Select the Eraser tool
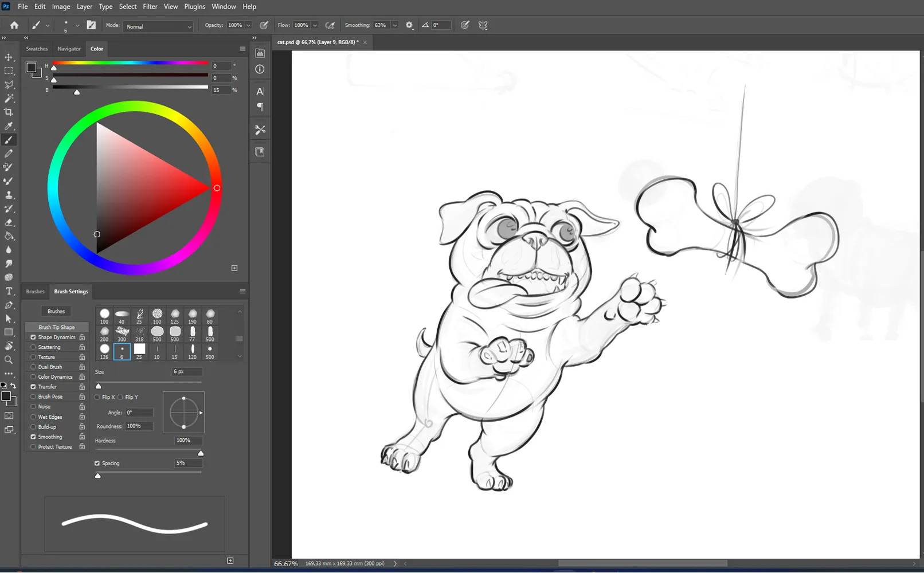 pyautogui.click(x=9, y=222)
